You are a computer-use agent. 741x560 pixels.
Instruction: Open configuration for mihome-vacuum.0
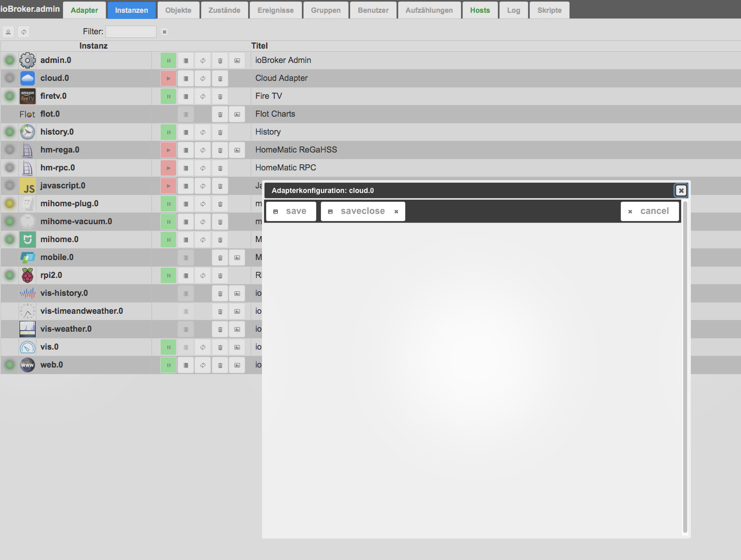[x=186, y=222]
